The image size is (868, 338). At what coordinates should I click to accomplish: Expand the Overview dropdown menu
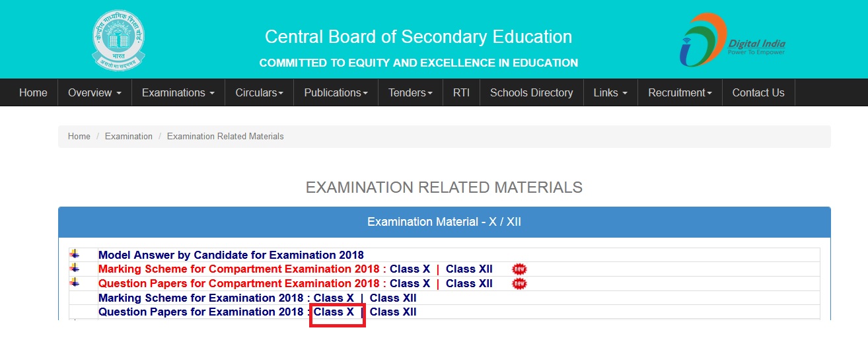(94, 92)
